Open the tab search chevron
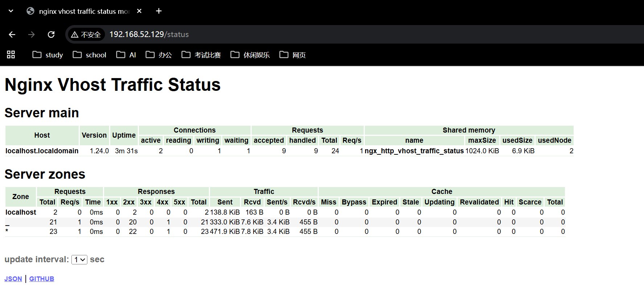The width and height of the screenshot is (644, 304). point(11,11)
